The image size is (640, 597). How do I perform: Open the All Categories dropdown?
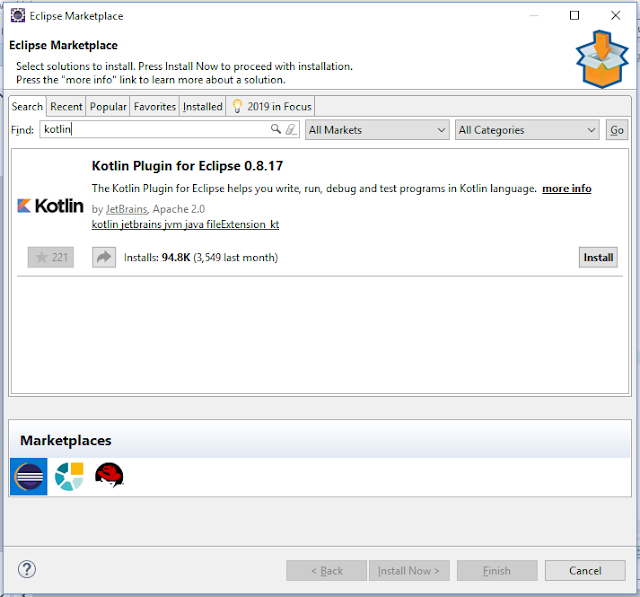pos(527,130)
